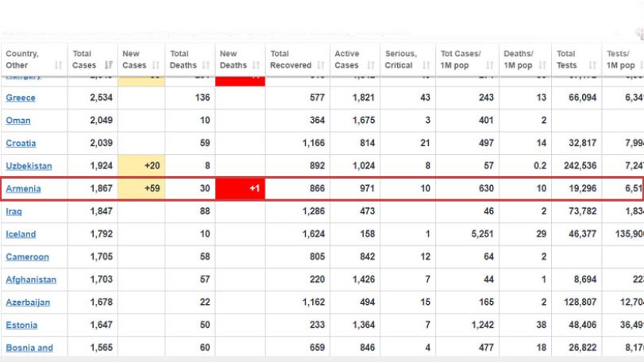Click Armenia's red +1 new deaths cell

tap(241, 188)
